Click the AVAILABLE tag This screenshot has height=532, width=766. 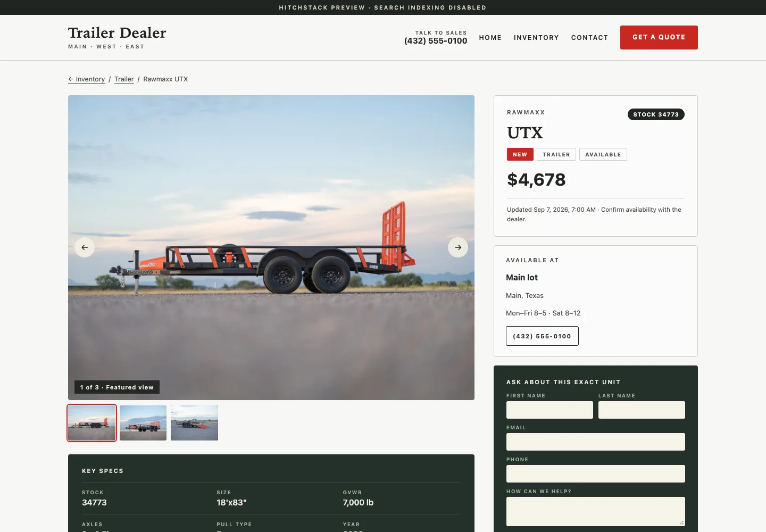tap(603, 154)
